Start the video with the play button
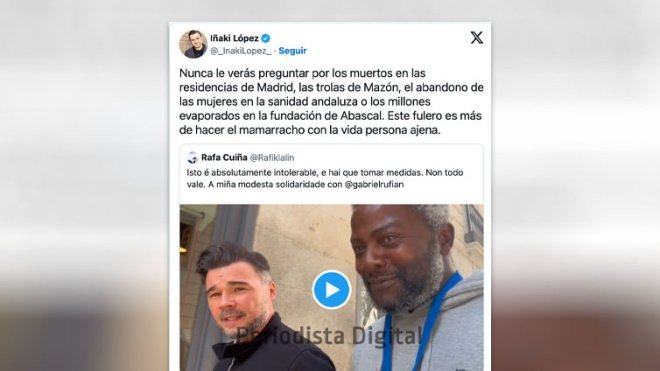The height and width of the screenshot is (371, 660). point(332,290)
